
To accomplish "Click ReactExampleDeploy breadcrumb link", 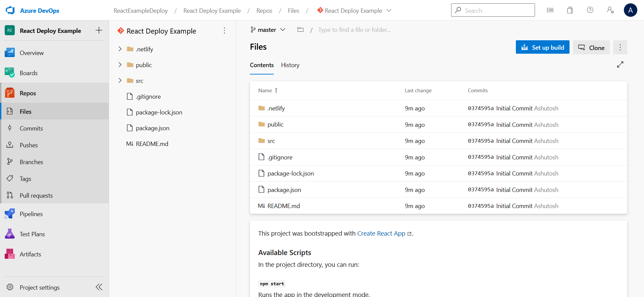I will click(141, 10).
